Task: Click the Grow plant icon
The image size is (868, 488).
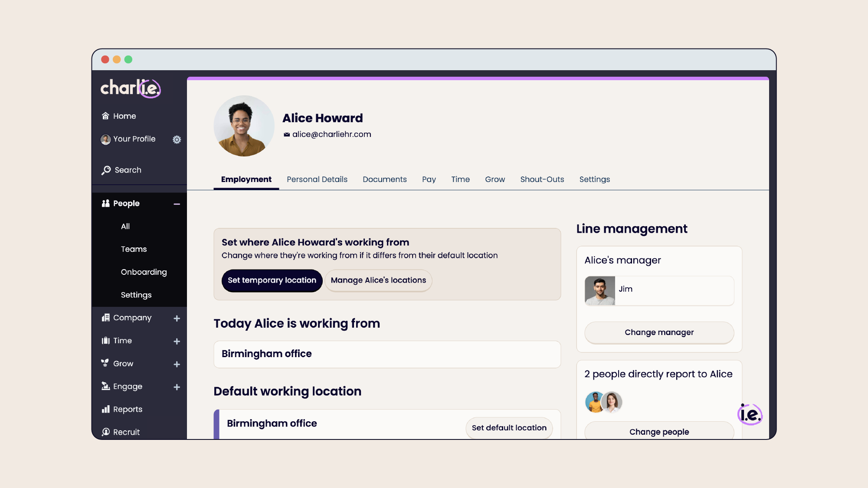Action: coord(105,363)
